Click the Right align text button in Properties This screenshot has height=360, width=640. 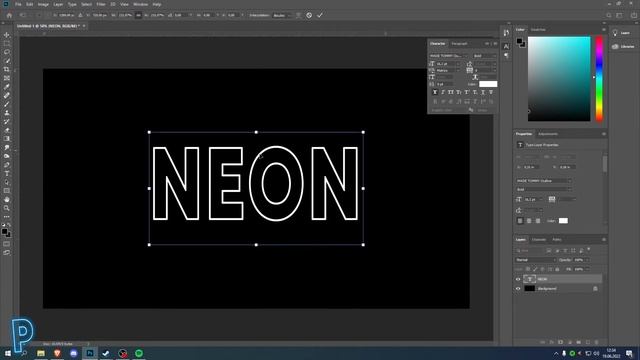point(538,221)
